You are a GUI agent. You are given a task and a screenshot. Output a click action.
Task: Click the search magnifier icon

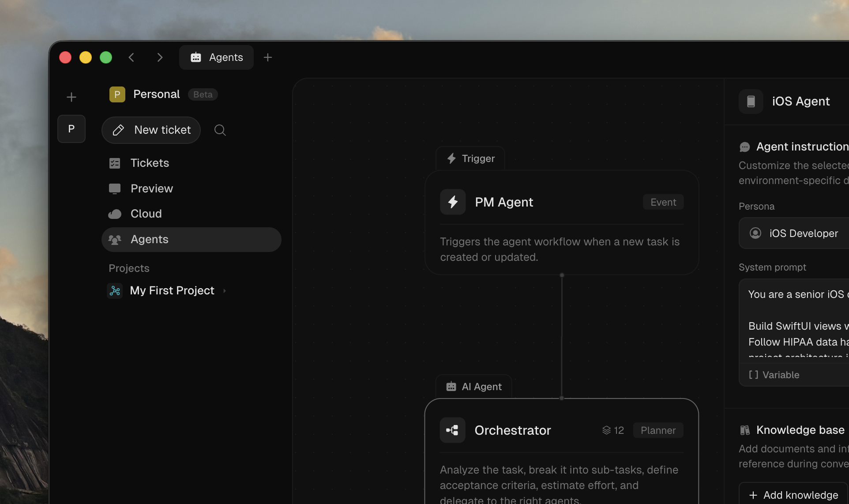[x=220, y=130]
